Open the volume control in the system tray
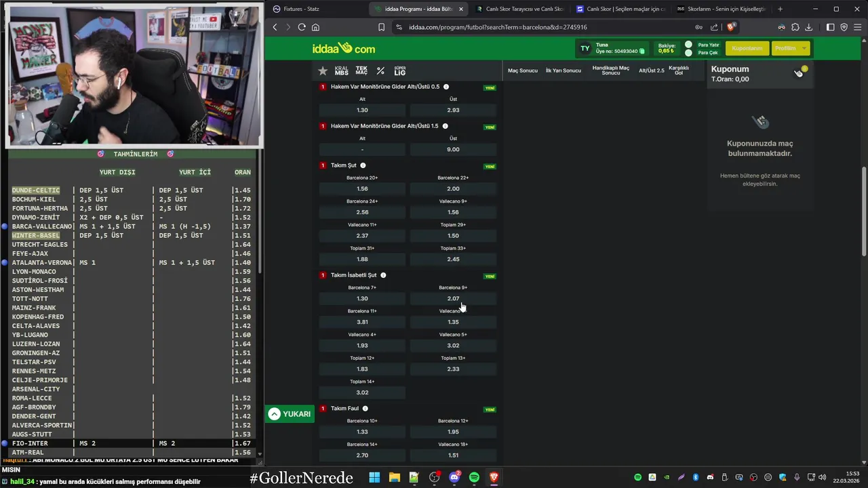Viewport: 868px width, 488px height. pos(822,477)
